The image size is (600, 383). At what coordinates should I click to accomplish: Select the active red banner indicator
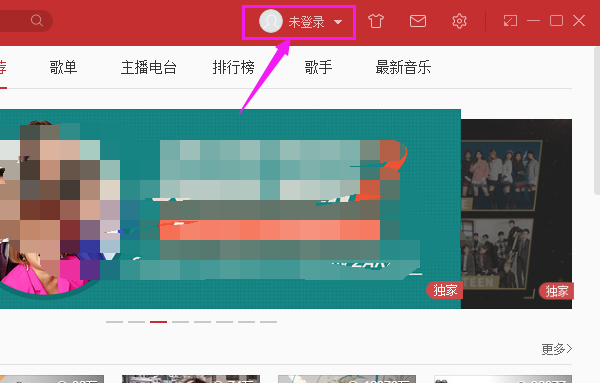(x=158, y=322)
